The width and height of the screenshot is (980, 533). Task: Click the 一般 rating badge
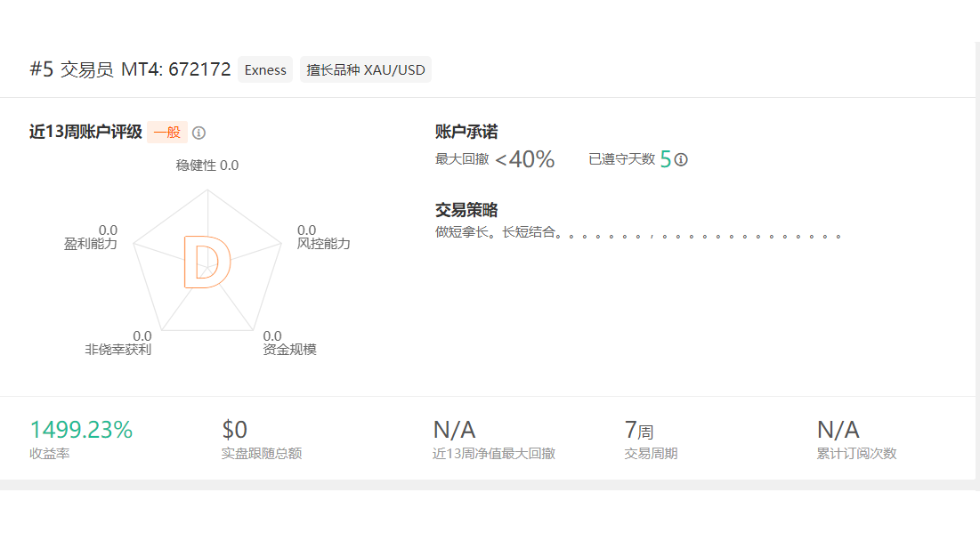pyautogui.click(x=166, y=132)
